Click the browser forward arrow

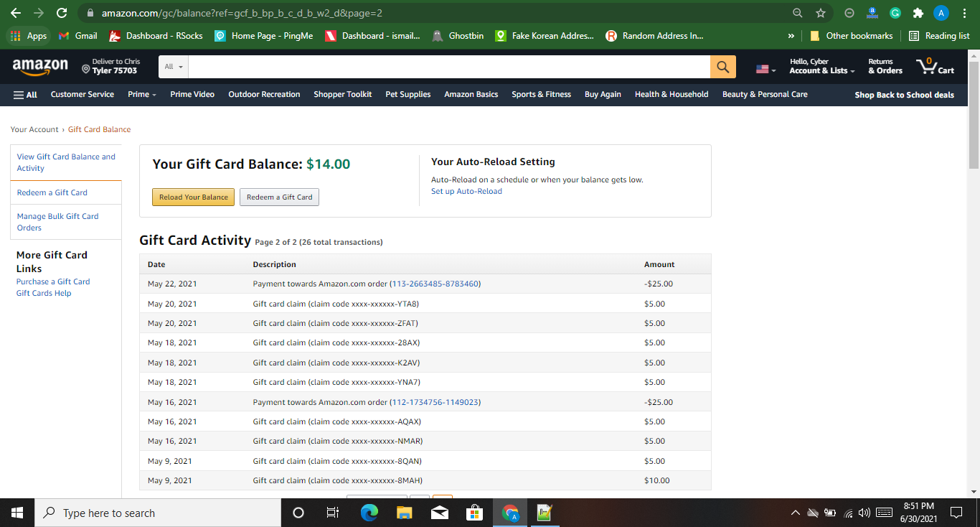pos(39,13)
